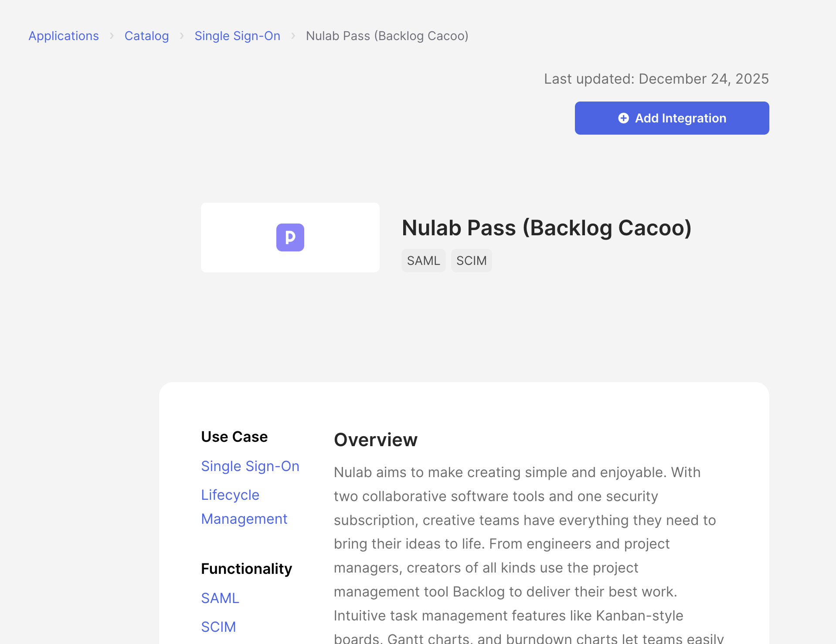Select the SCIM tag under the title
Viewport: 836px width, 644px height.
472,261
